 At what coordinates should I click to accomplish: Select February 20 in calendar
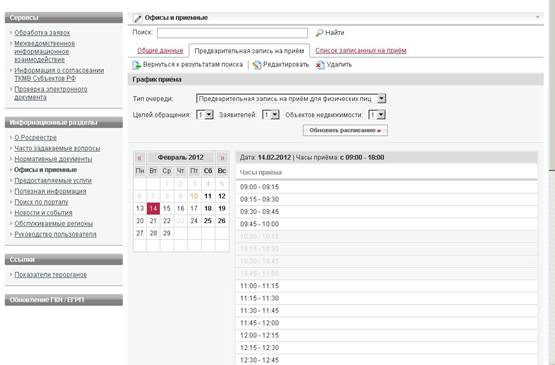tap(140, 221)
